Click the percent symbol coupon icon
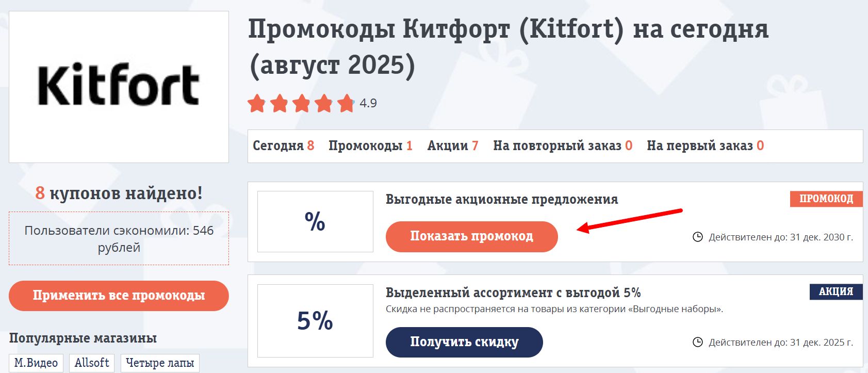This screenshot has height=373, width=868. [315, 221]
